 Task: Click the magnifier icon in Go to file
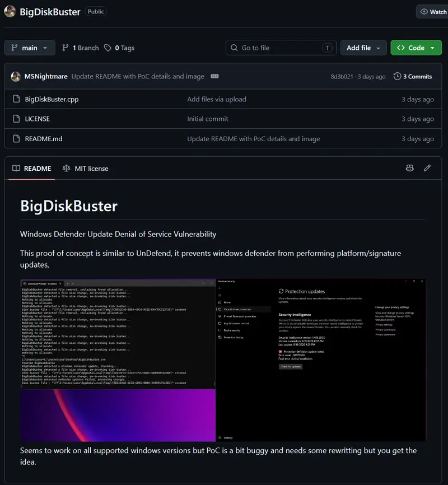pyautogui.click(x=234, y=48)
